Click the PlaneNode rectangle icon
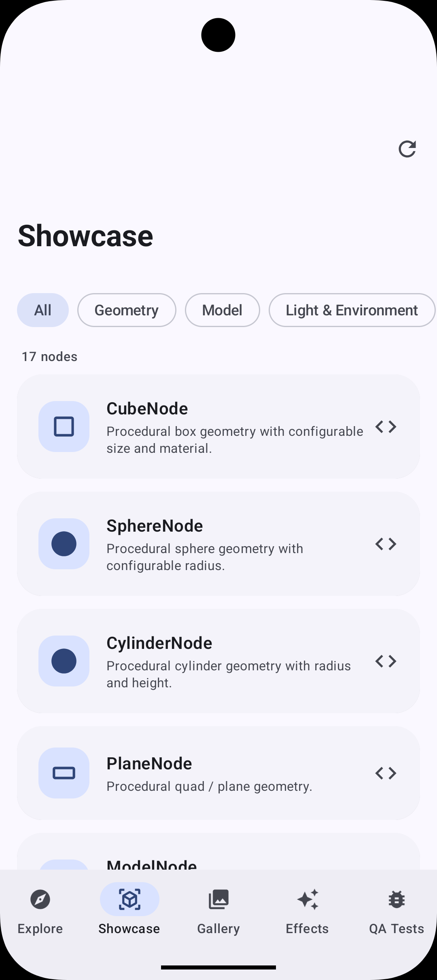The image size is (437, 980). 64,773
